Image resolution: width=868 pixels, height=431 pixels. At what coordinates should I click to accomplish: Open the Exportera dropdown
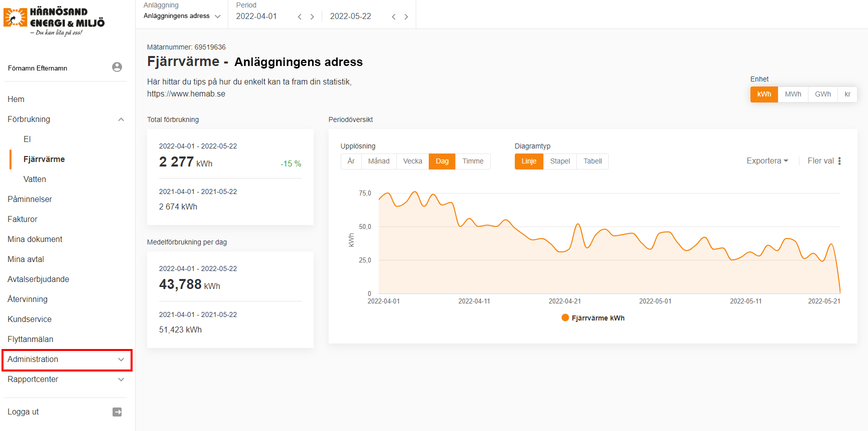coord(767,161)
